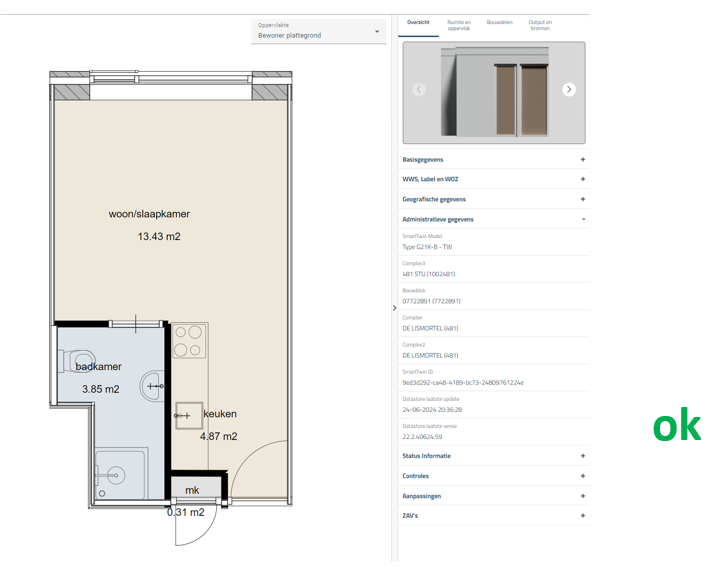This screenshot has width=718, height=575.
Task: Expand the Controles section
Action: (583, 476)
